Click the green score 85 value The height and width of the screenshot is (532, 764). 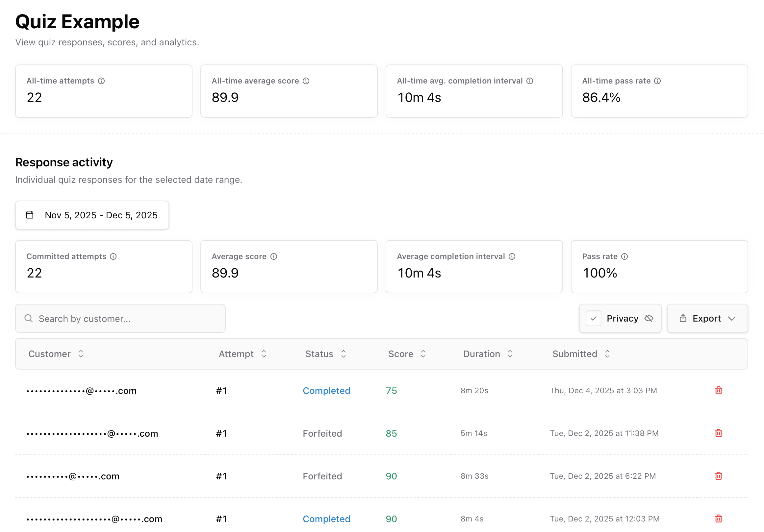(391, 433)
